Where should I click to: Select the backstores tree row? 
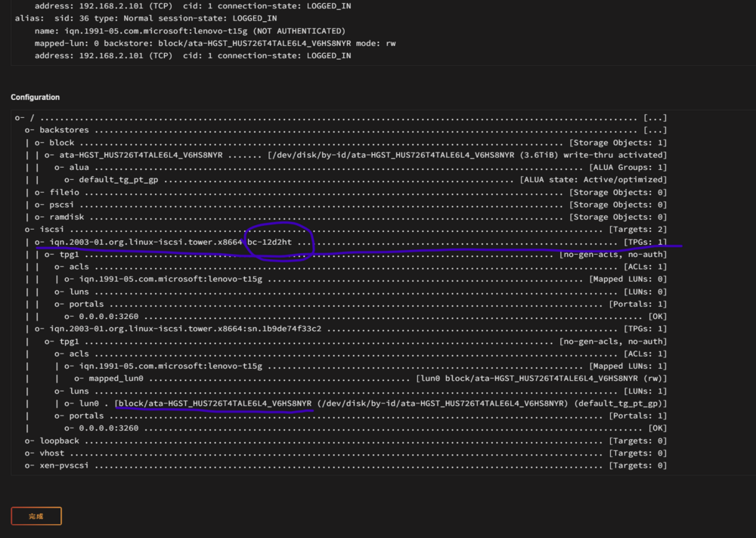pos(345,130)
